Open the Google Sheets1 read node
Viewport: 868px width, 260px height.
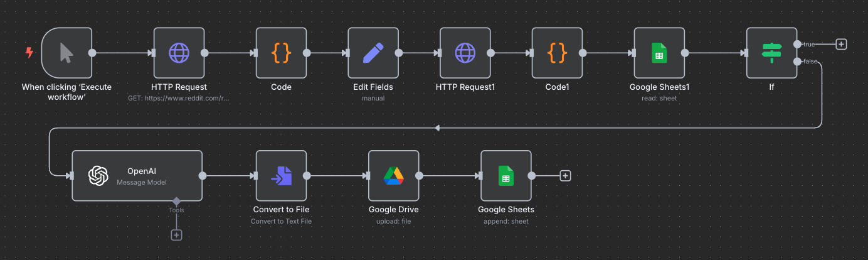pos(659,53)
